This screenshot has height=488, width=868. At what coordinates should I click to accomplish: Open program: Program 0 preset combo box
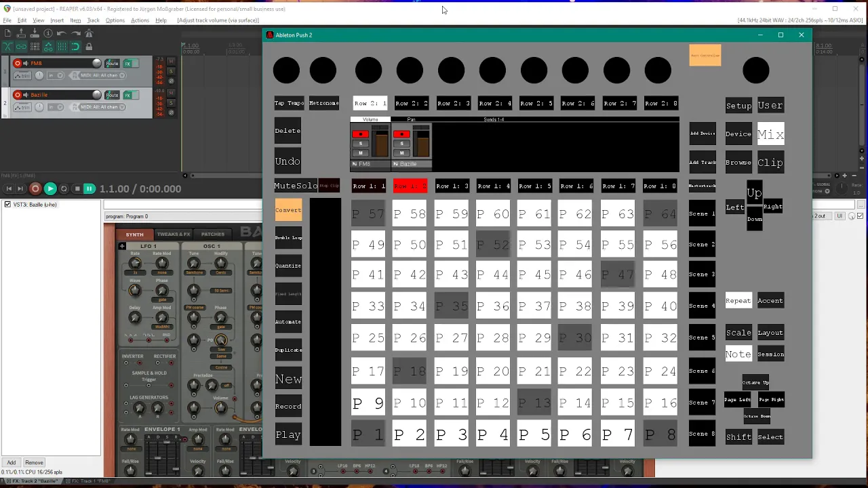point(183,216)
